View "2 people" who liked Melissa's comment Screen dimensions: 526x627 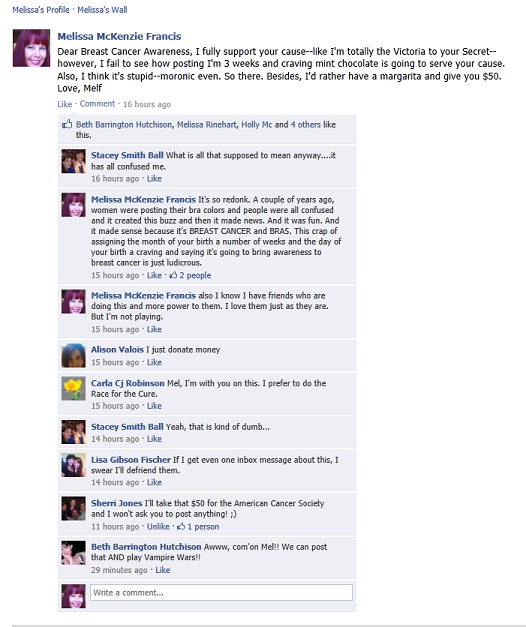pos(195,275)
